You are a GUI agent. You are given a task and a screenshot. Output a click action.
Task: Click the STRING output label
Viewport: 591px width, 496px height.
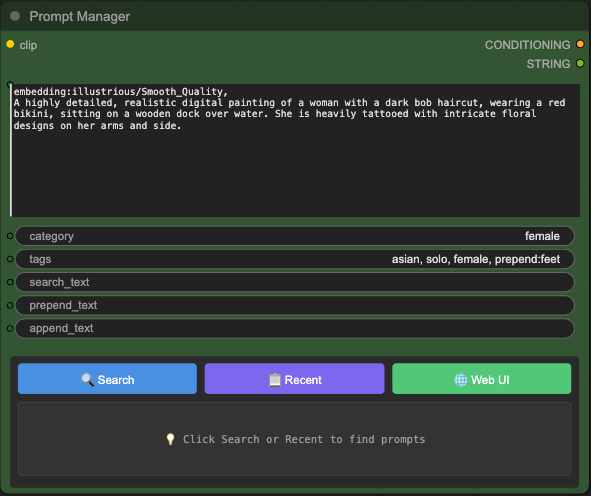pyautogui.click(x=548, y=64)
